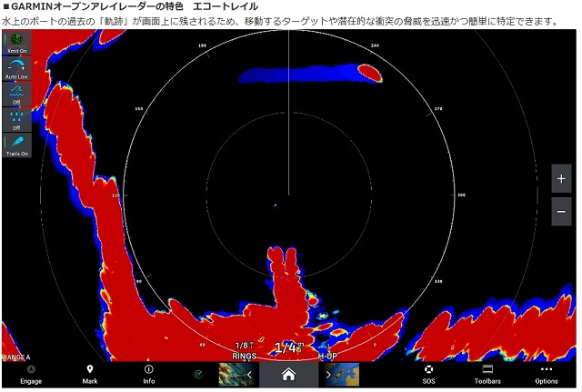Click the left chevron beside Home
This screenshot has height=392, width=582.
pos(249,374)
